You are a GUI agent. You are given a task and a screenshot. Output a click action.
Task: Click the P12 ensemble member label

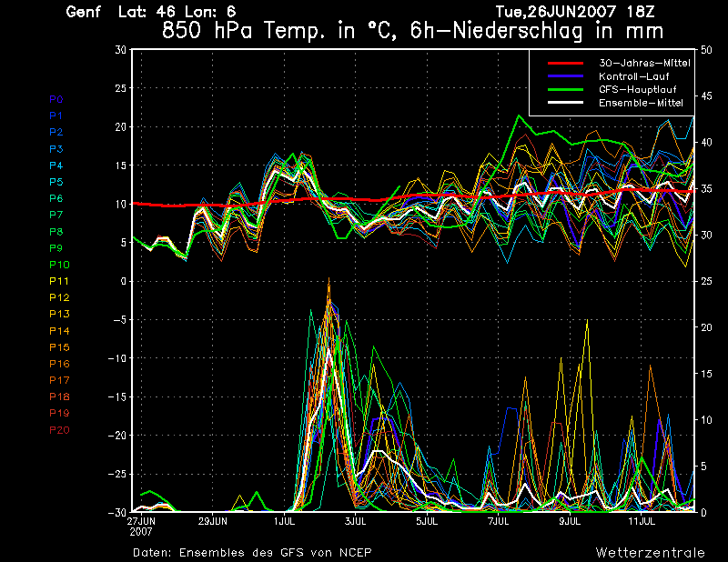pyautogui.click(x=59, y=297)
